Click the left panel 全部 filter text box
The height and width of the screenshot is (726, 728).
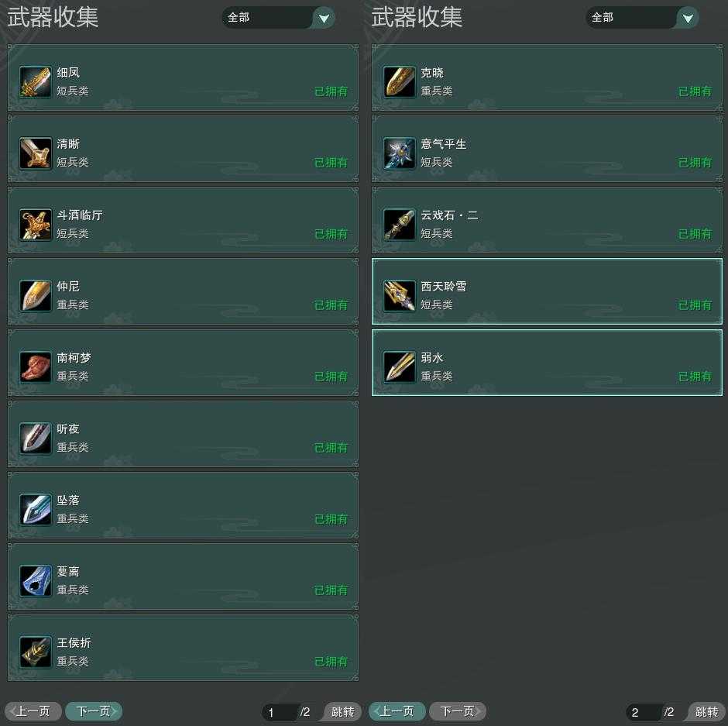point(269,18)
